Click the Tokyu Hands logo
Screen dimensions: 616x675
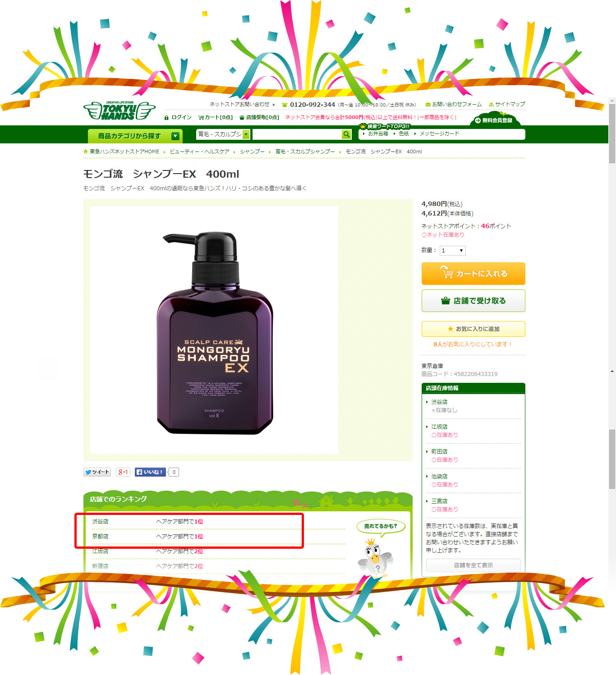(119, 110)
